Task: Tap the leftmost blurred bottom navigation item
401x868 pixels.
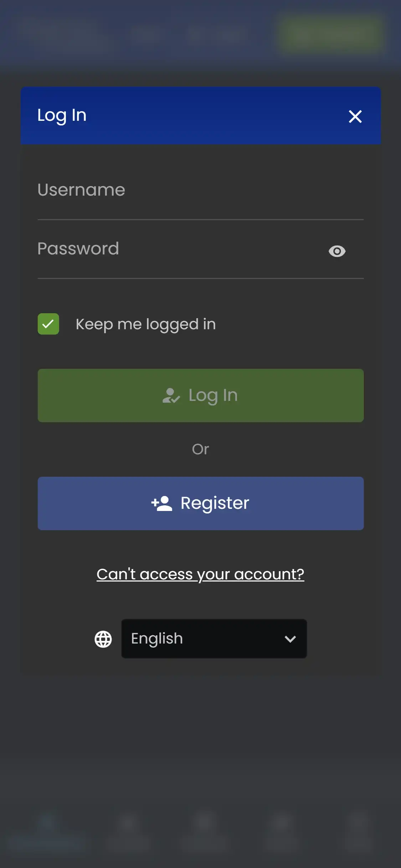Action: pos(47,830)
